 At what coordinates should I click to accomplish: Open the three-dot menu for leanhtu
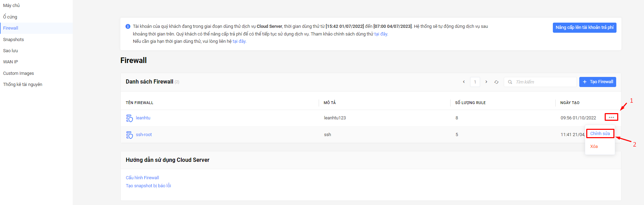[611, 117]
